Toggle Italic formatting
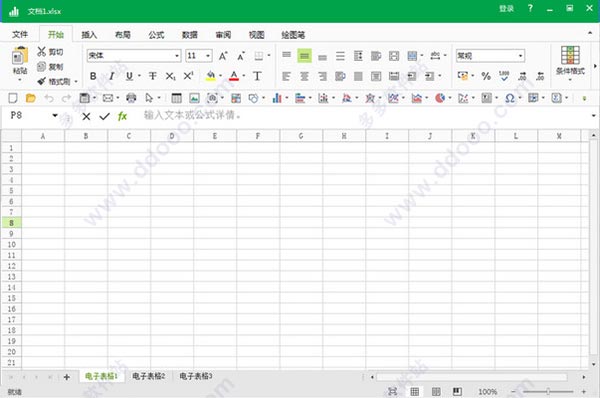This screenshot has height=398, width=600. [x=111, y=76]
